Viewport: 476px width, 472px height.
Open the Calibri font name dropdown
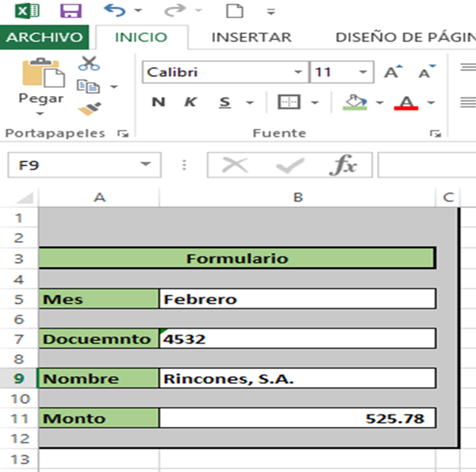(x=298, y=72)
